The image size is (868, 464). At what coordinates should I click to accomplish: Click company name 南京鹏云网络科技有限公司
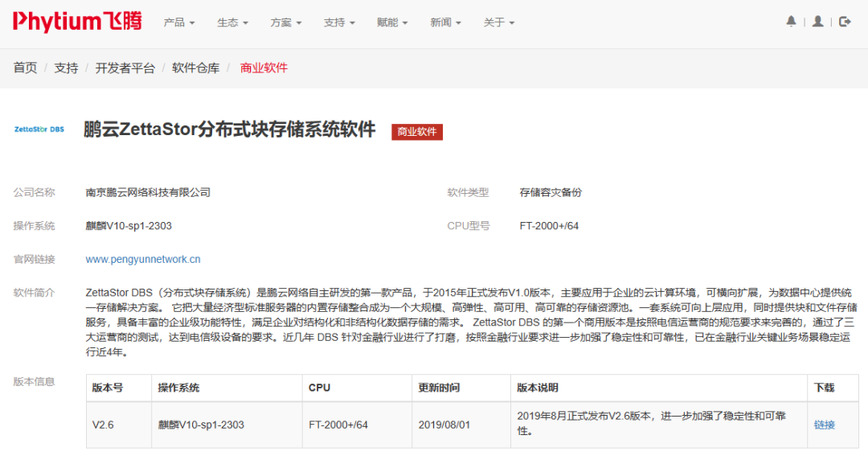(x=148, y=193)
